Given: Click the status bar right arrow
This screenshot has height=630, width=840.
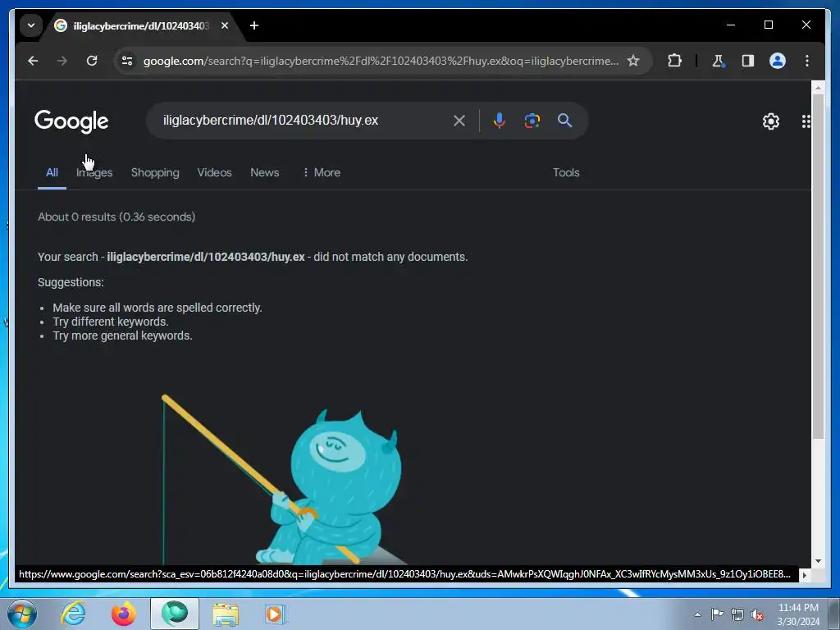Looking at the screenshot, I should (804, 575).
